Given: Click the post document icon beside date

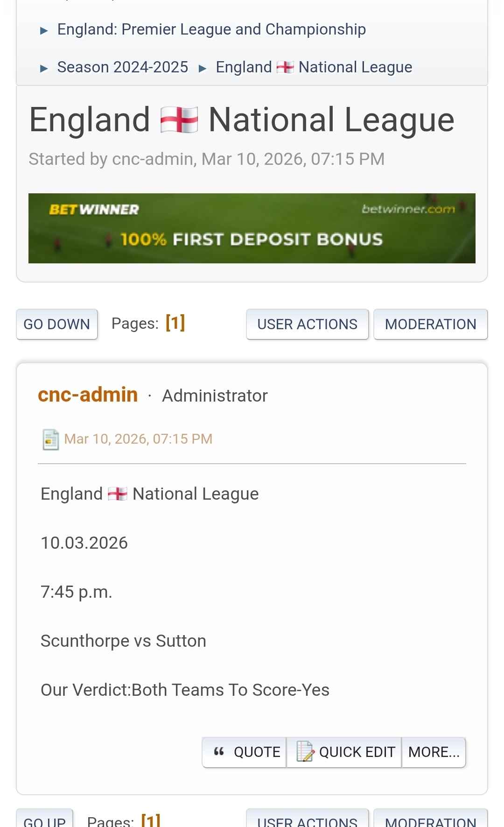Looking at the screenshot, I should pyautogui.click(x=50, y=439).
